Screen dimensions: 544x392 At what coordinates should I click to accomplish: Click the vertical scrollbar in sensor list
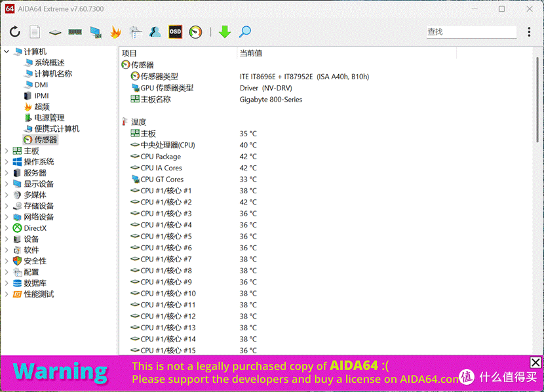tap(537, 100)
